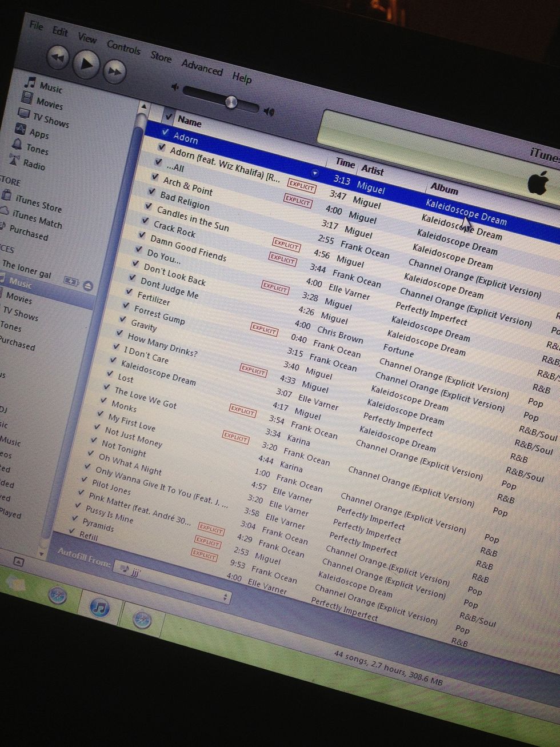This screenshot has height=747, width=560.
Task: Open Purchased under the Store section
Action: 28,233
